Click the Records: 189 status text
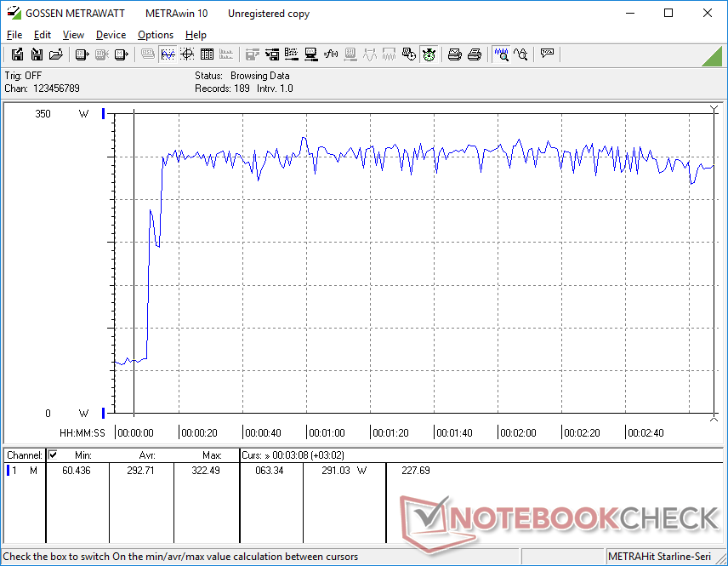 click(x=222, y=89)
